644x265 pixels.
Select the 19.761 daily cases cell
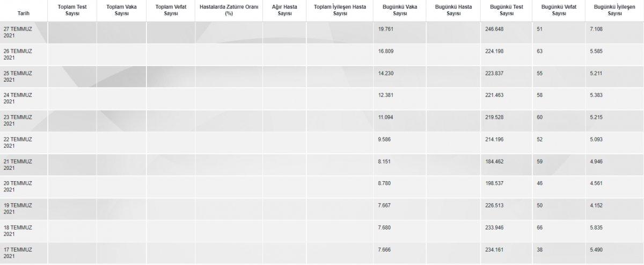[386, 29]
